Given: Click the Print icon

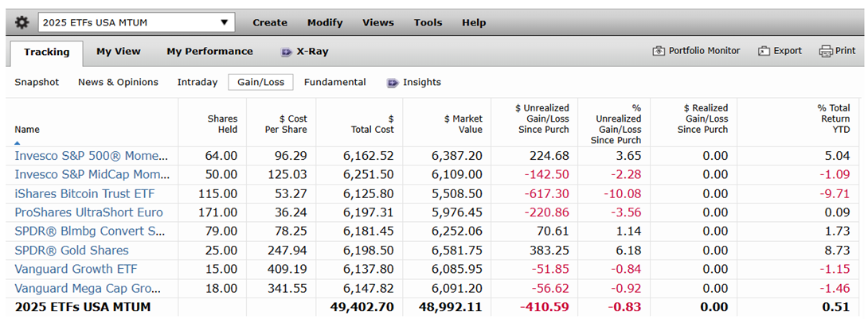Looking at the screenshot, I should [825, 52].
